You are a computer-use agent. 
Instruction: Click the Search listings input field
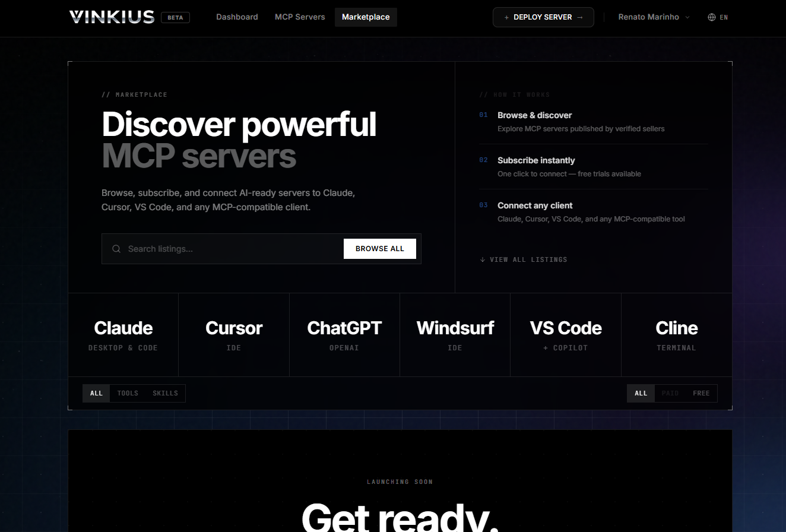[x=226, y=249]
